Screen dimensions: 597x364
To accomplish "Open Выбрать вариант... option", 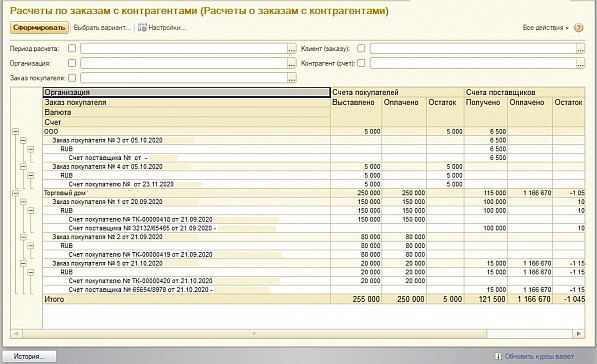I will pos(102,27).
